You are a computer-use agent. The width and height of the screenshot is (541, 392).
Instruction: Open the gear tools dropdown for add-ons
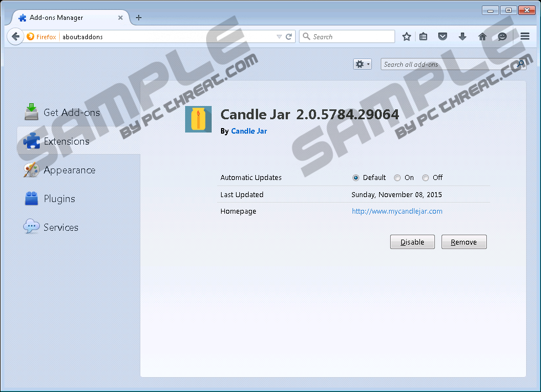coord(363,64)
